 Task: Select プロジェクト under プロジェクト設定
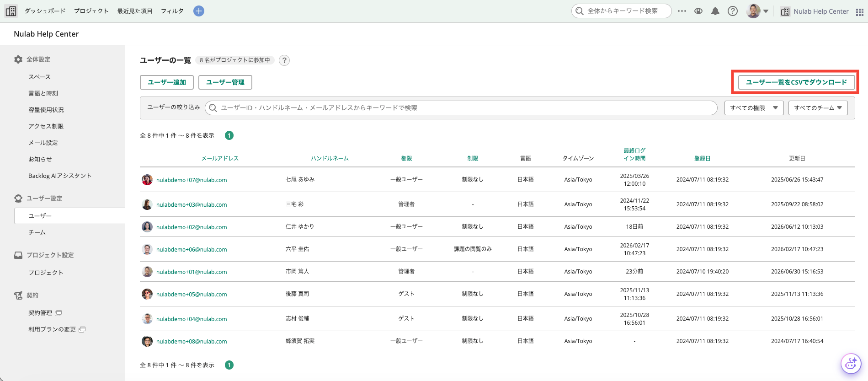click(x=46, y=273)
